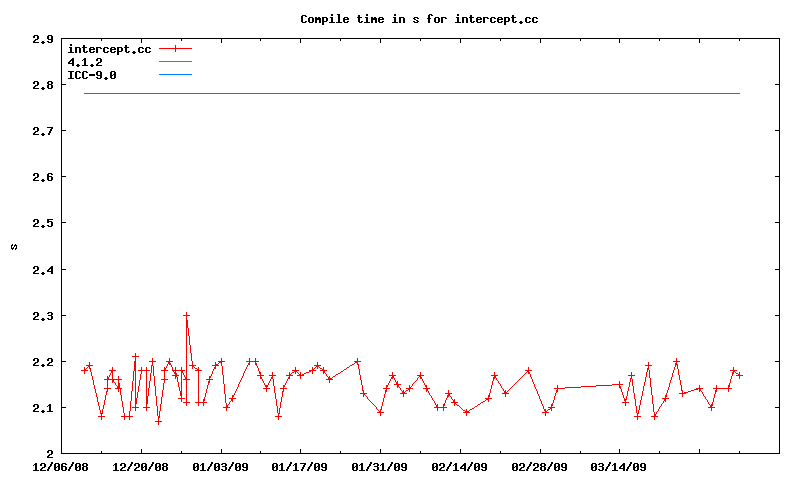This screenshot has height=480, width=800.
Task: Select the ICC-9.0 legend entry label
Action: (x=92, y=75)
